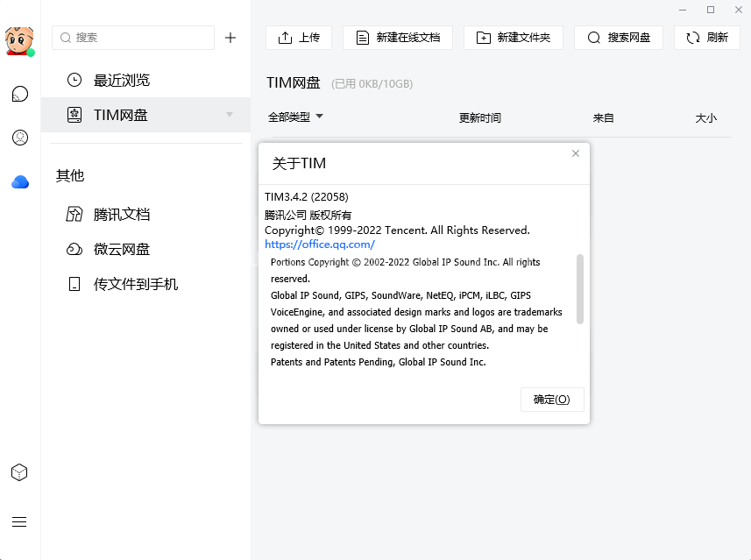Click the 腾讯公司 版权所有 text
The image size is (751, 560).
tap(308, 215)
